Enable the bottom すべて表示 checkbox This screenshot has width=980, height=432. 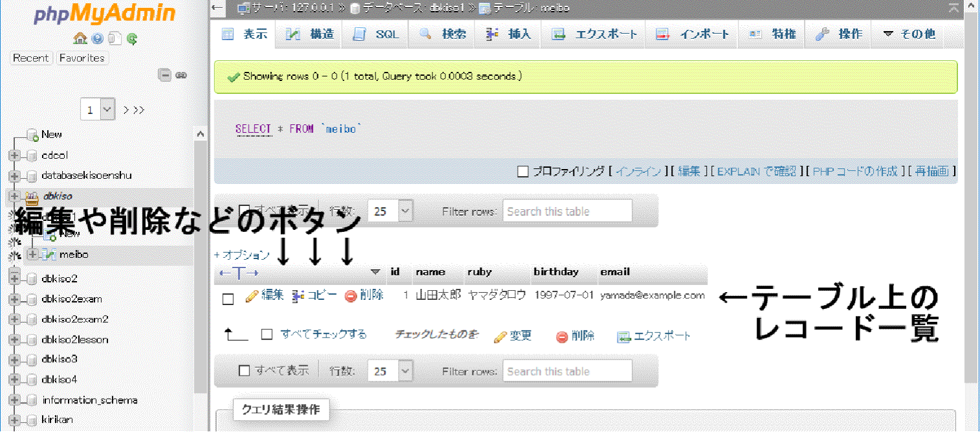[x=244, y=371]
